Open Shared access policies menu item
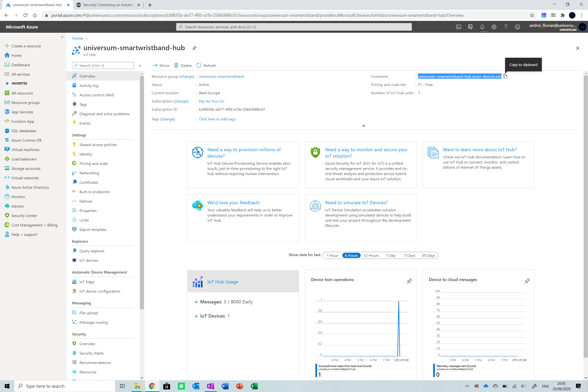Viewport: 588px width, 392px height. pos(98,144)
